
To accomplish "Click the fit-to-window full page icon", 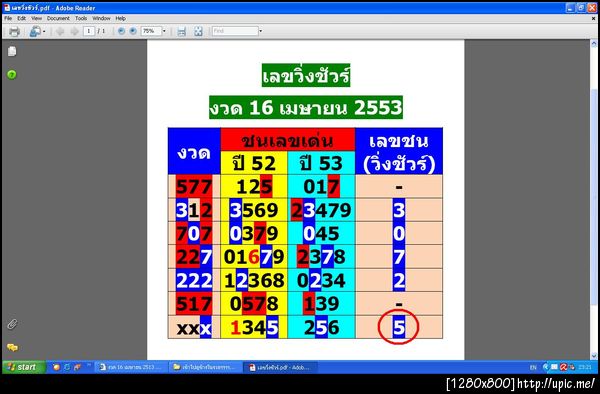I will point(198,31).
